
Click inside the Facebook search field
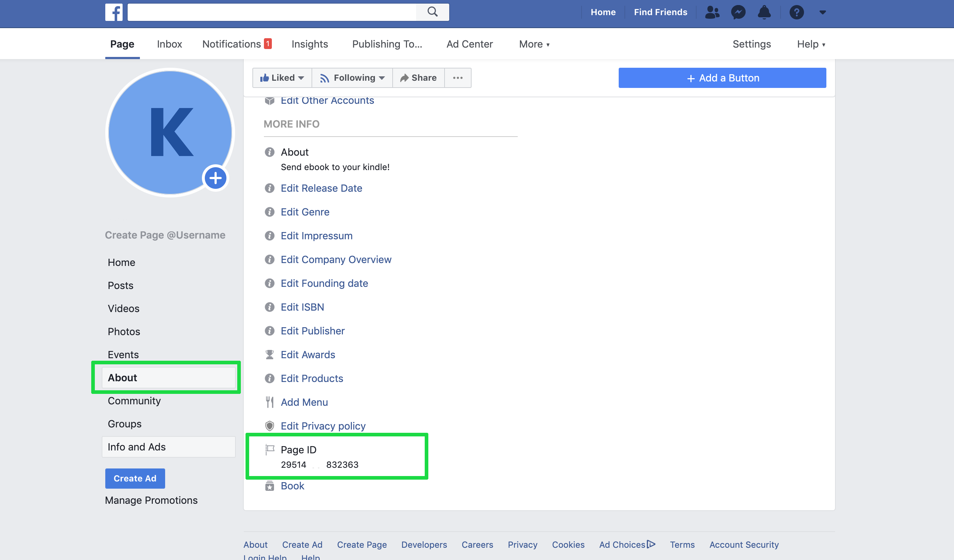(x=272, y=12)
